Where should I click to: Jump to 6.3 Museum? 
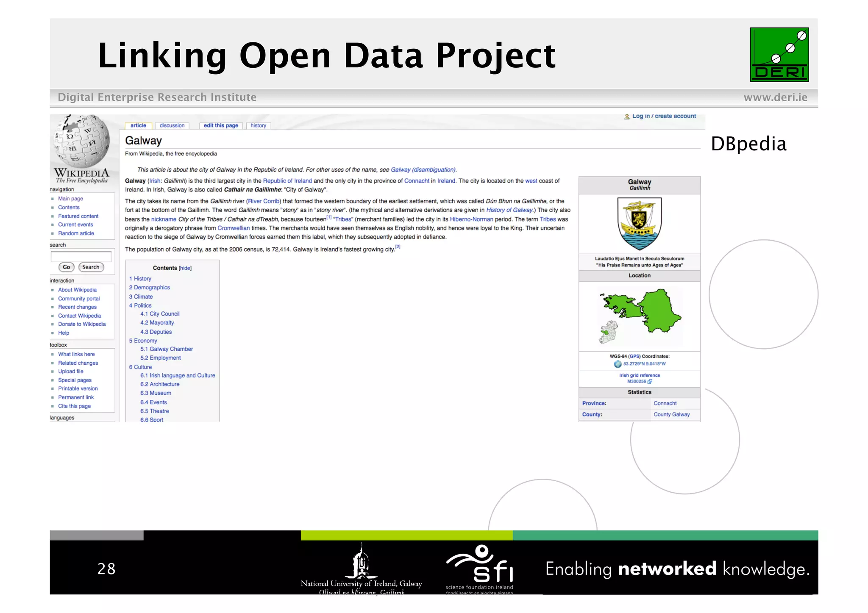pos(156,393)
